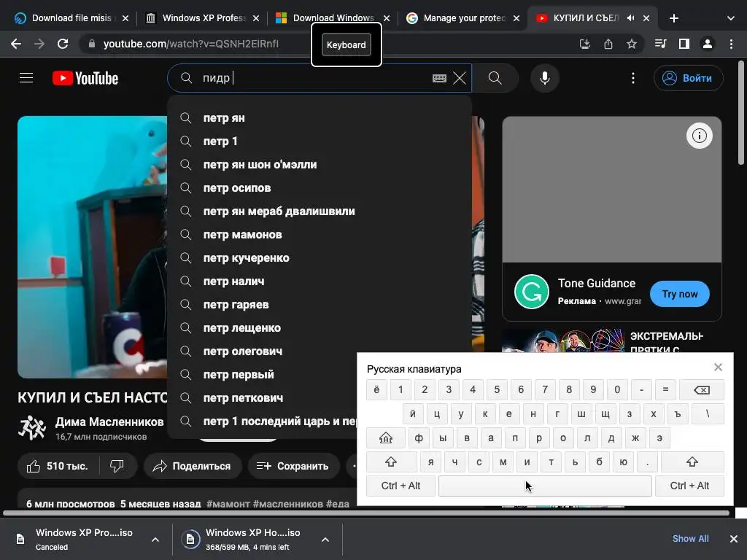Click the address bar URL
The height and width of the screenshot is (560, 747).
191,44
